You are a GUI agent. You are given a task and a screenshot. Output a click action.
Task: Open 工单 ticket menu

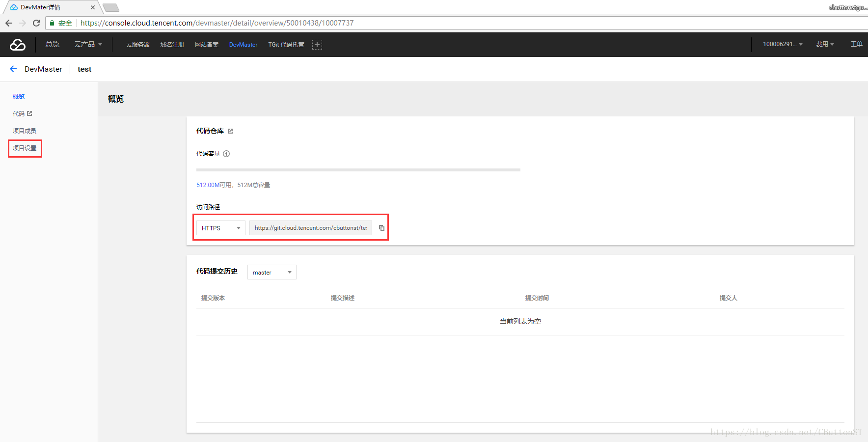tap(857, 44)
